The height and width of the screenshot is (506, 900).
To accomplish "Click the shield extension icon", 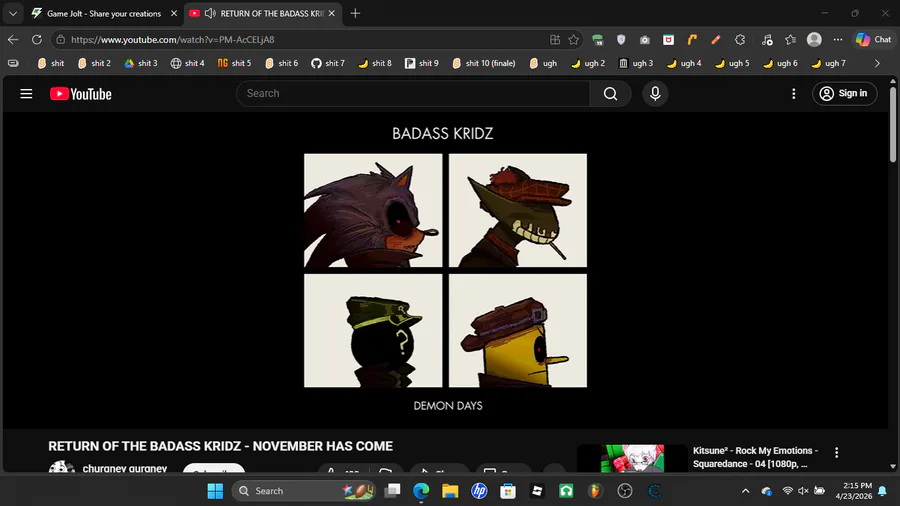I will (x=621, y=40).
